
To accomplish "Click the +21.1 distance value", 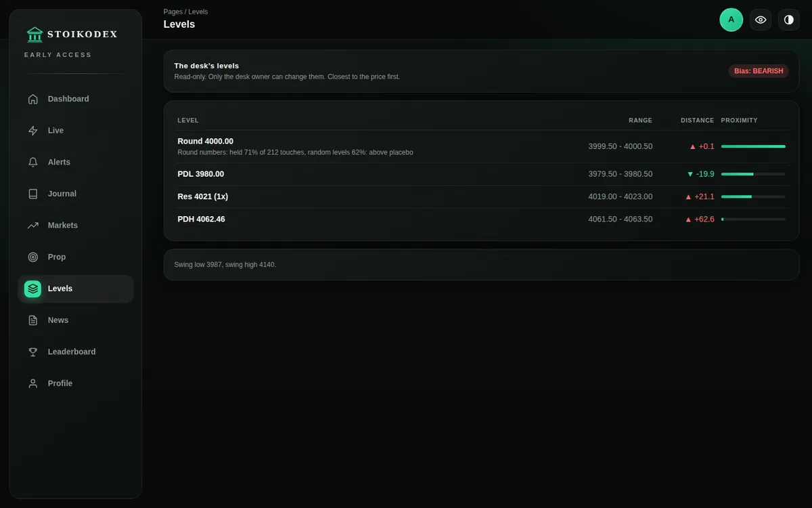I will [x=704, y=196].
